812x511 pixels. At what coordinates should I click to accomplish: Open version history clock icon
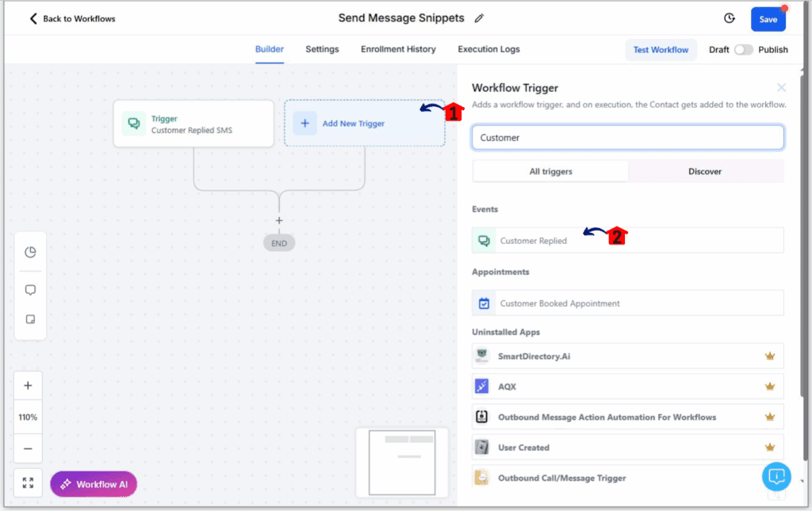coord(730,18)
